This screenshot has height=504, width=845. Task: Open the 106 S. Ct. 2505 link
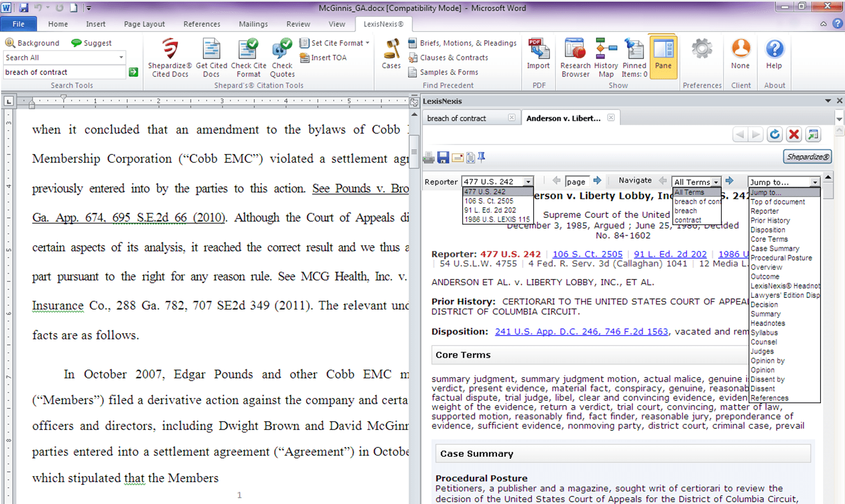[587, 254]
